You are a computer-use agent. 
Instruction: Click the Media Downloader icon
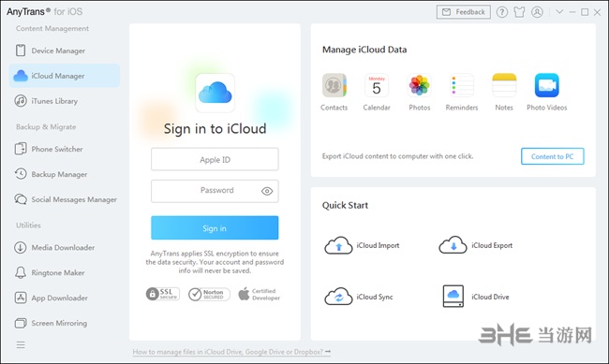21,248
